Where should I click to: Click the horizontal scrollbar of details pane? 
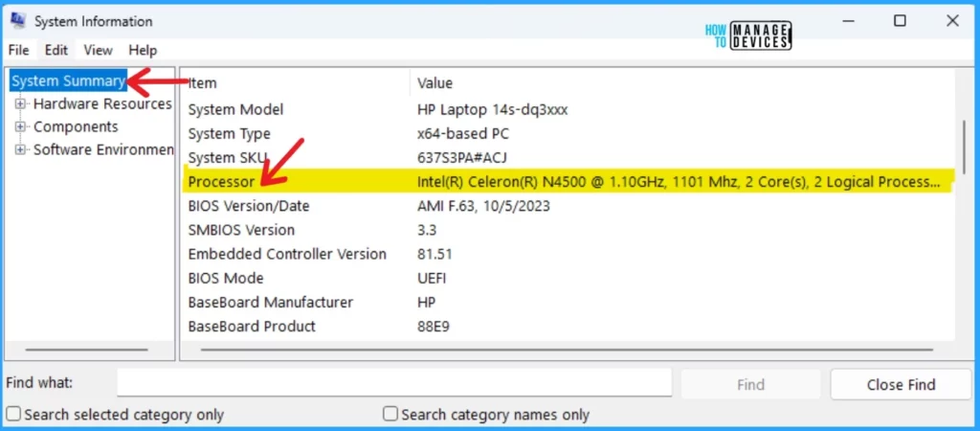click(x=567, y=350)
